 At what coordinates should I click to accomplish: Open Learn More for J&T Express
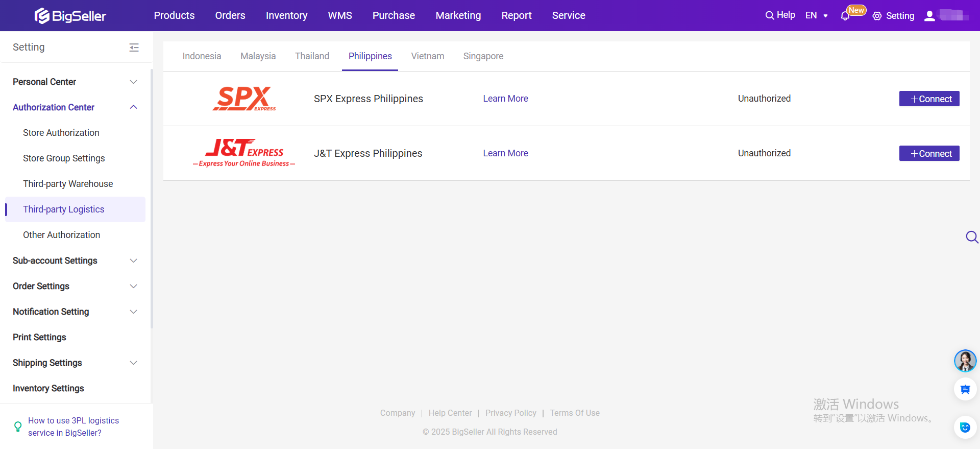click(x=505, y=153)
